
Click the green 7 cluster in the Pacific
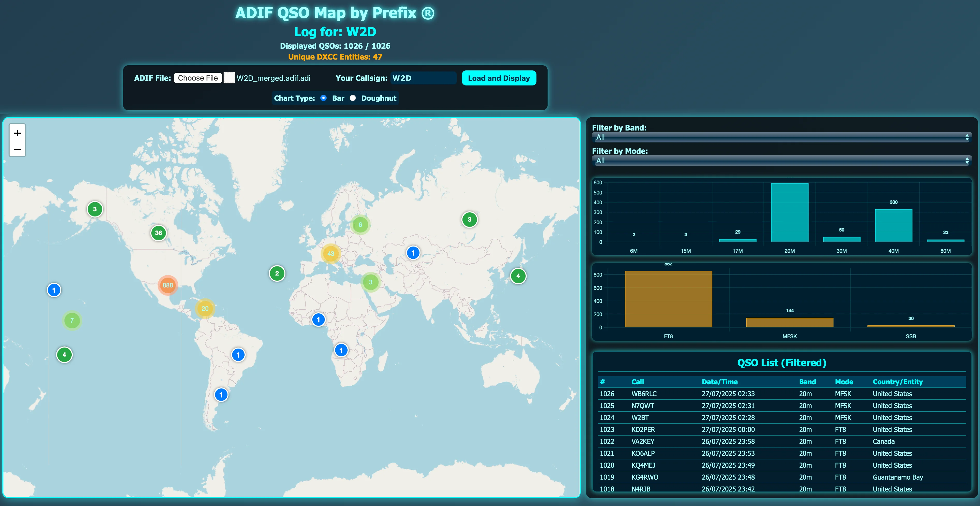click(72, 321)
